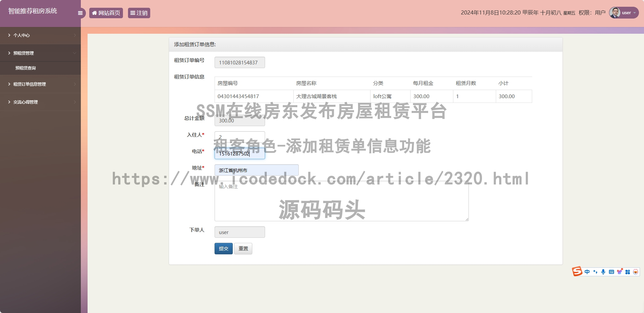
Task: Click 小计 cell 300.00 in table
Action: (514, 96)
